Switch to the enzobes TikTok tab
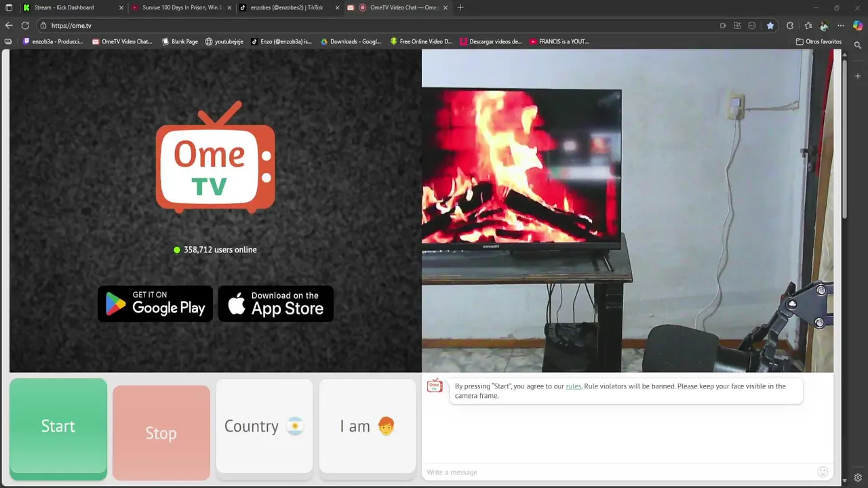Viewport: 868px width, 488px height. [x=289, y=7]
